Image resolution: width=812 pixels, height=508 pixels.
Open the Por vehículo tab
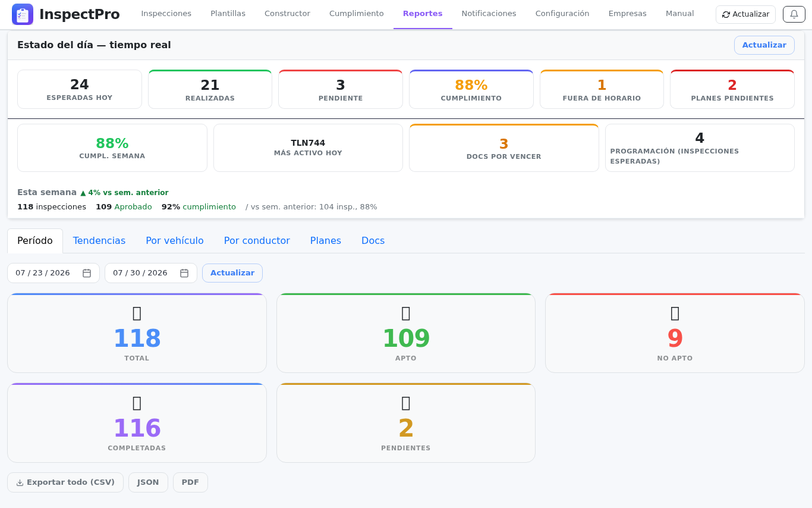click(175, 241)
